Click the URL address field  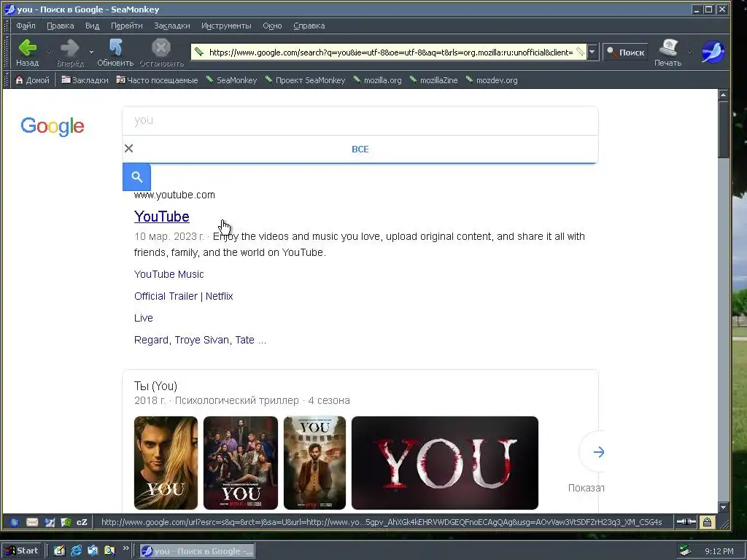coord(391,52)
